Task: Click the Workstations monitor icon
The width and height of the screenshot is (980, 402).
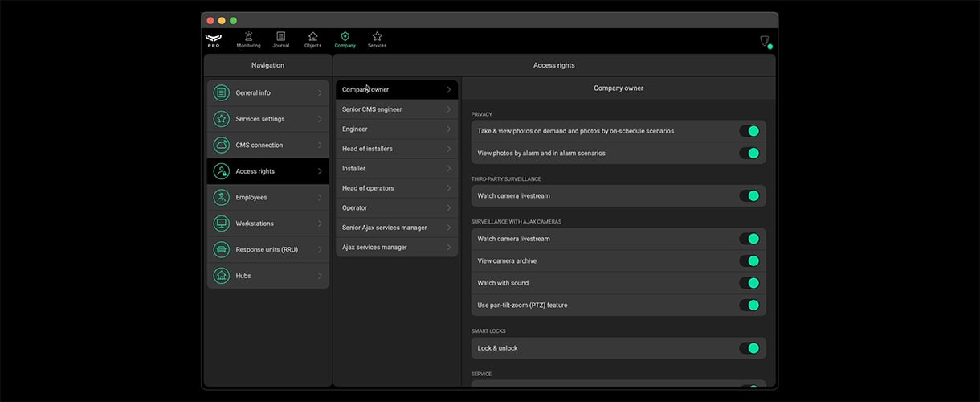Action: (x=221, y=224)
